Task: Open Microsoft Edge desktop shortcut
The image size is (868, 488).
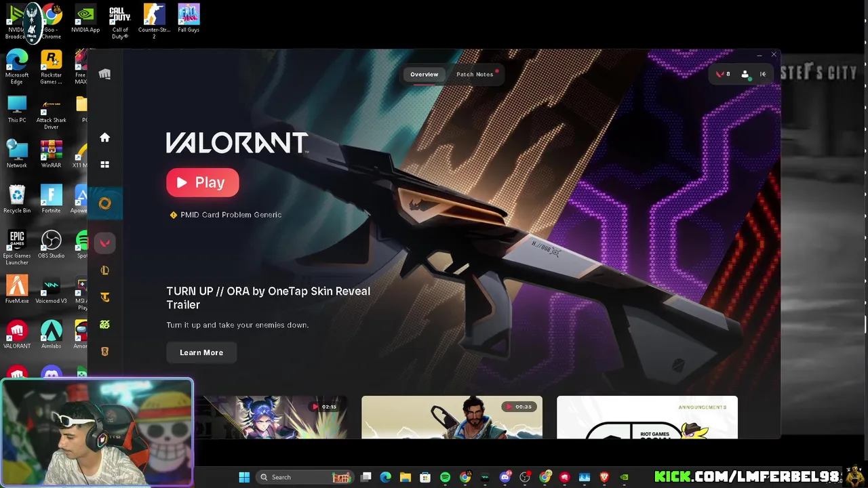Action: 17,68
